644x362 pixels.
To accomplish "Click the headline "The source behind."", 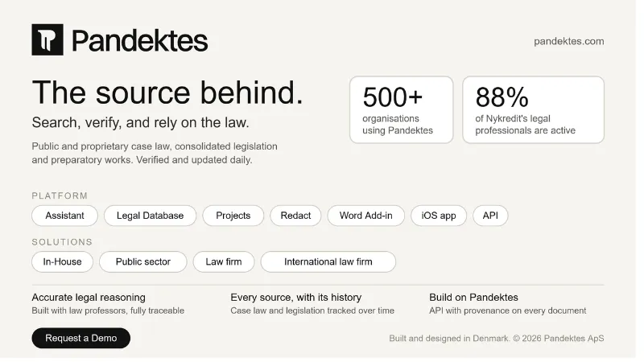I will (x=167, y=93).
